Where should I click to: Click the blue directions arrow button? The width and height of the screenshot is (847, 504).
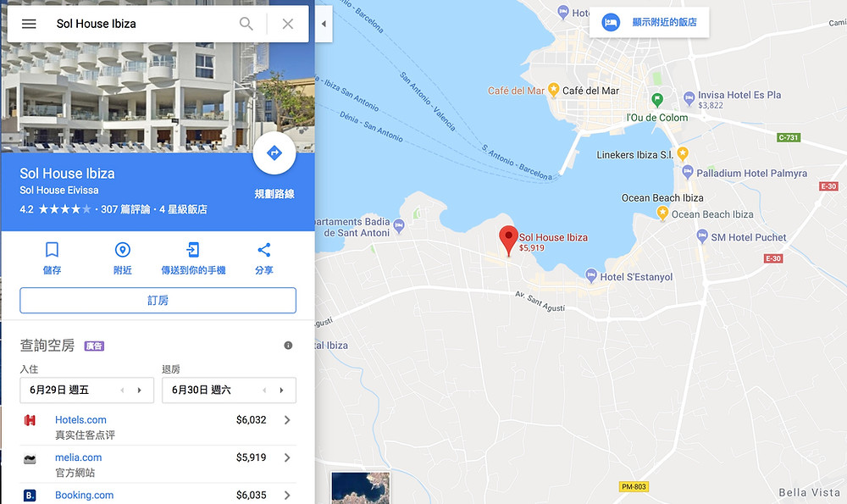[x=274, y=152]
